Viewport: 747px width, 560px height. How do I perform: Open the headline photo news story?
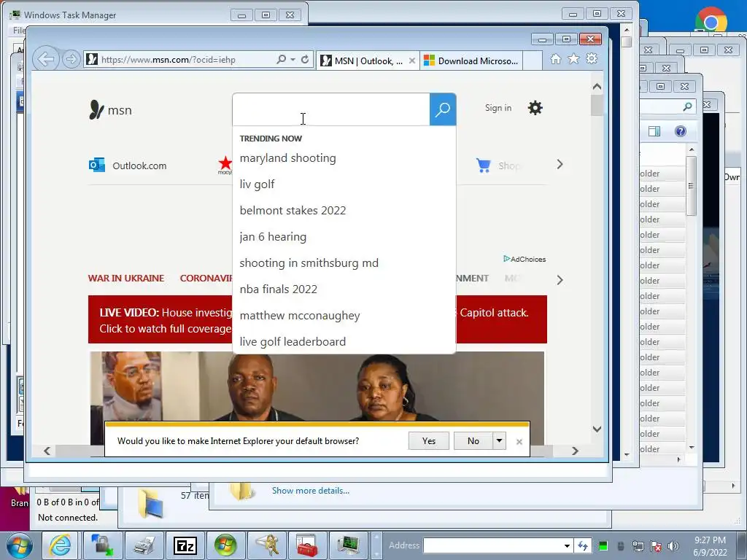click(317, 386)
